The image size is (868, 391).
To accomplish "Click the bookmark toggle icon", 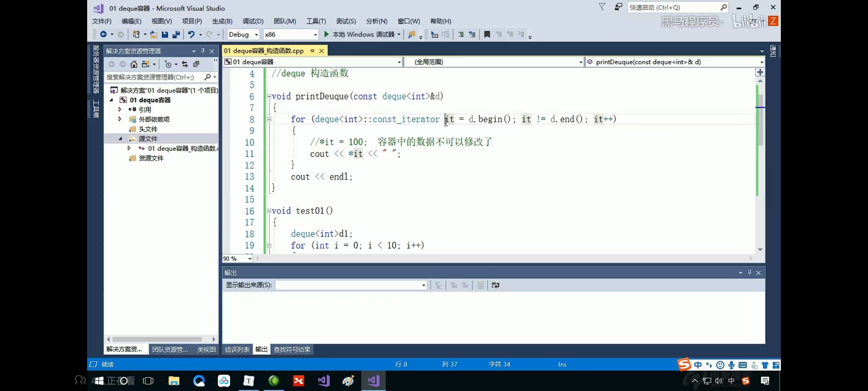I will click(x=487, y=34).
